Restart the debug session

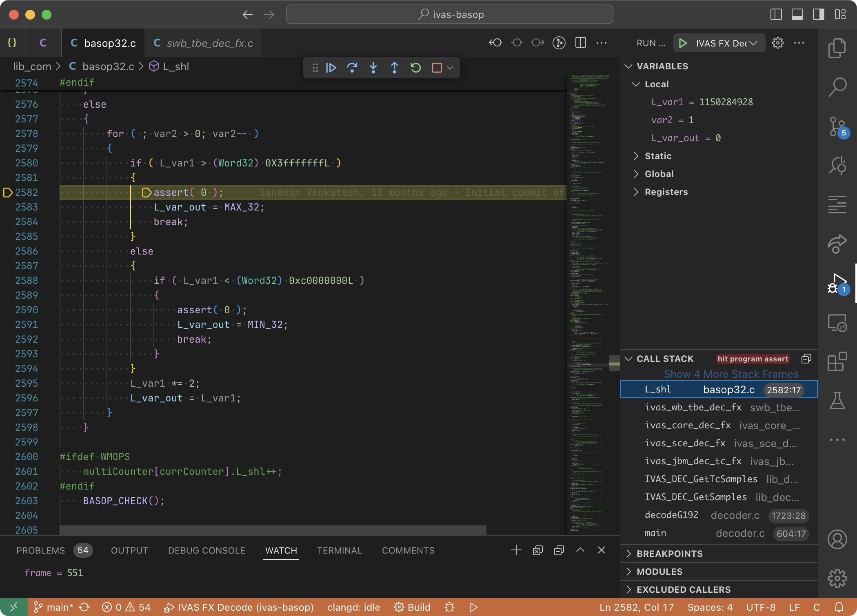pyautogui.click(x=415, y=68)
